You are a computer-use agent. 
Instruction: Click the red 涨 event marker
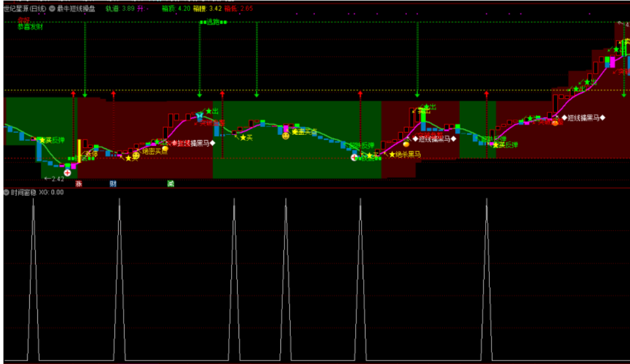pos(79,184)
